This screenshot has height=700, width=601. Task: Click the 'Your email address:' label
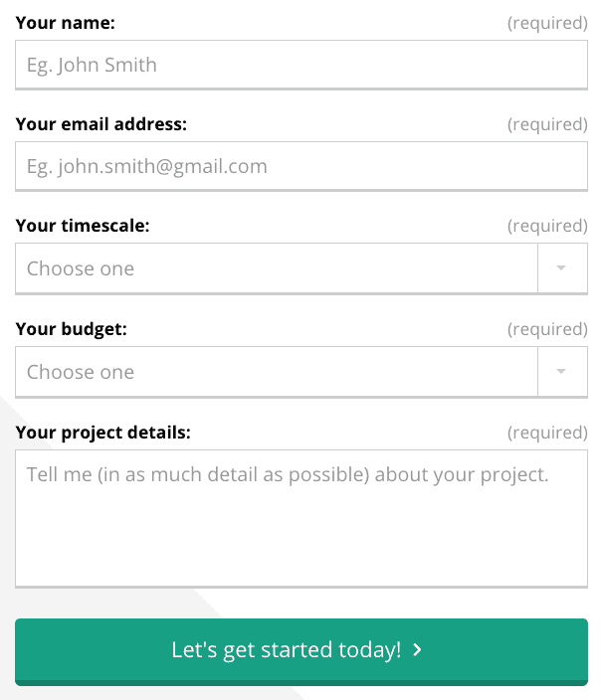coord(100,124)
